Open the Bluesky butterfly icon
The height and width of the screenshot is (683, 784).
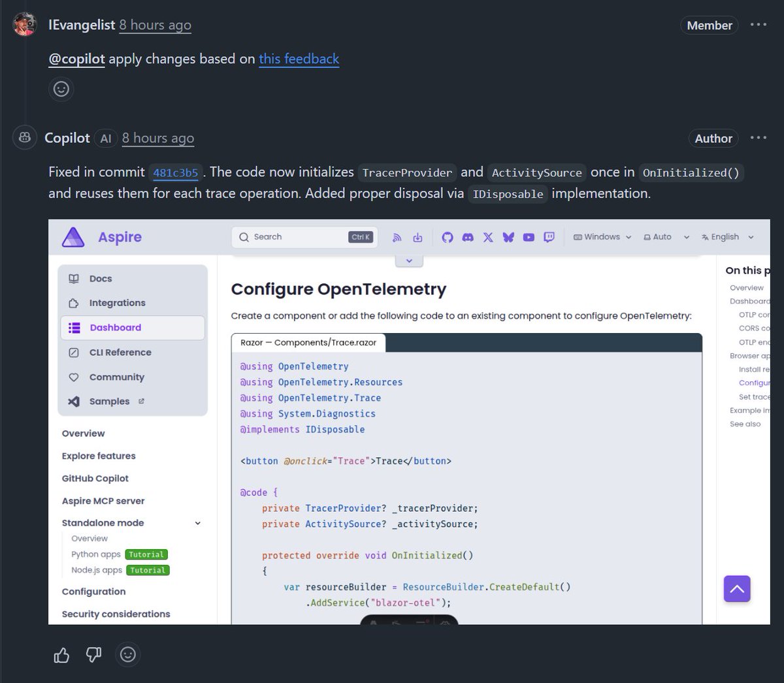(x=508, y=237)
